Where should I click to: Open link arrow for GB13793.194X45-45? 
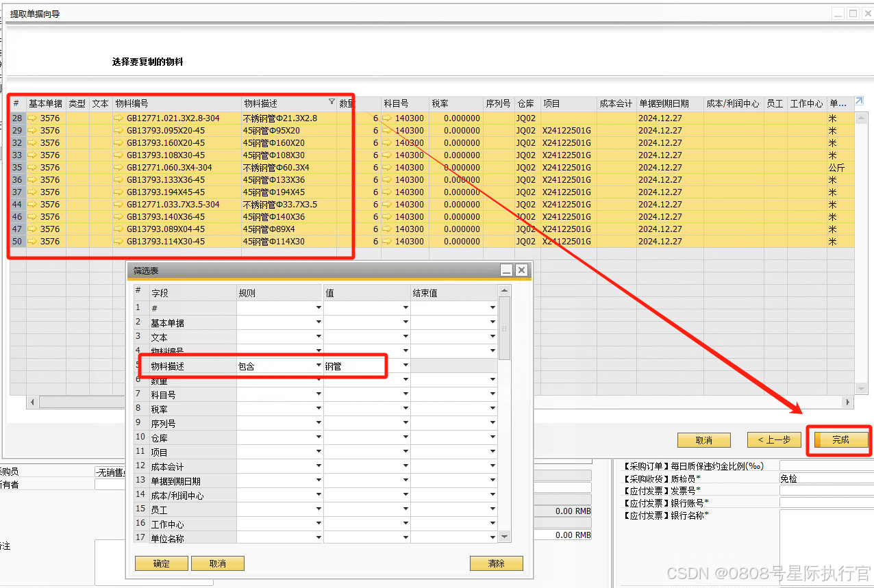point(119,192)
